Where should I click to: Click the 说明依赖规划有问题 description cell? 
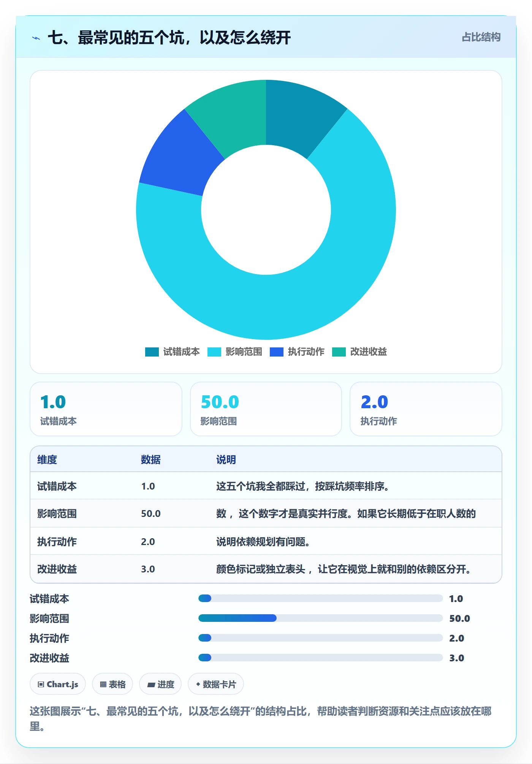click(263, 542)
